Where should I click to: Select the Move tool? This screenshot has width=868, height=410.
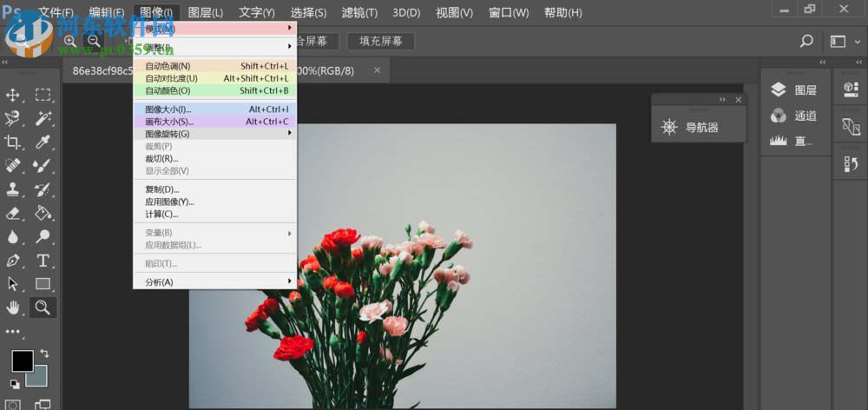tap(13, 95)
